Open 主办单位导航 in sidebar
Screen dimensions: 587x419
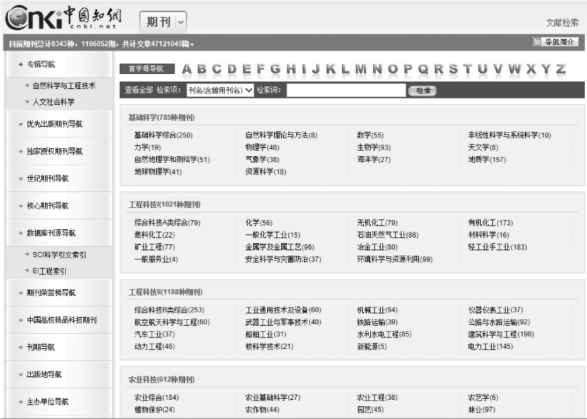48,402
